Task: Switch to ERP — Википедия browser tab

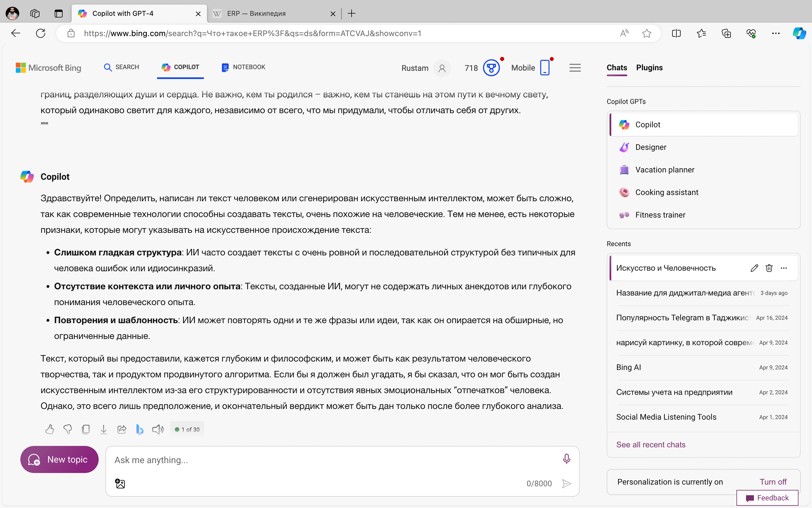Action: (x=268, y=14)
